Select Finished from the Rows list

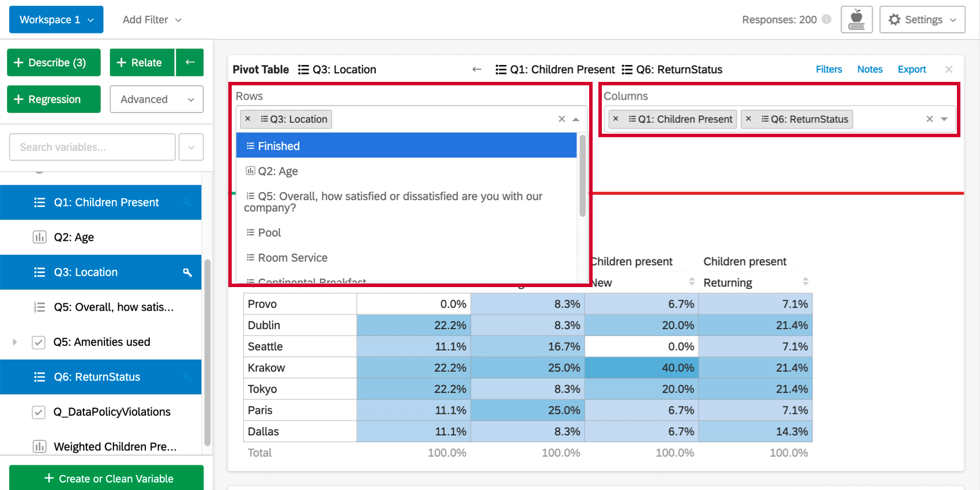(x=406, y=146)
